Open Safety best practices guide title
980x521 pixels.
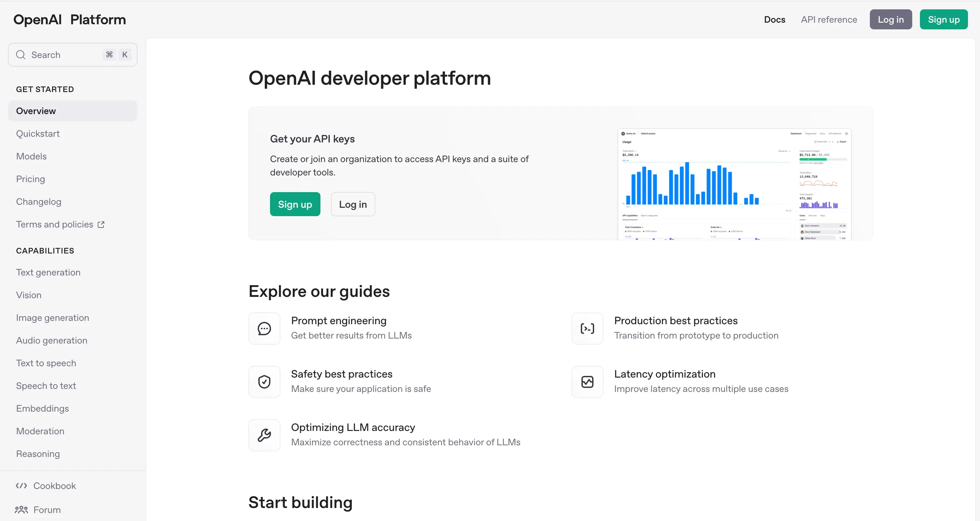[x=341, y=374]
